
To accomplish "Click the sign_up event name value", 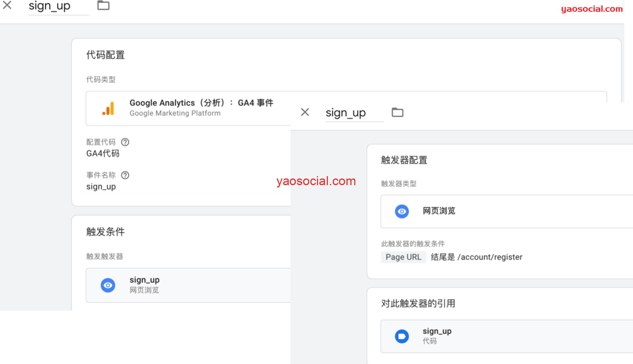I will pos(101,187).
